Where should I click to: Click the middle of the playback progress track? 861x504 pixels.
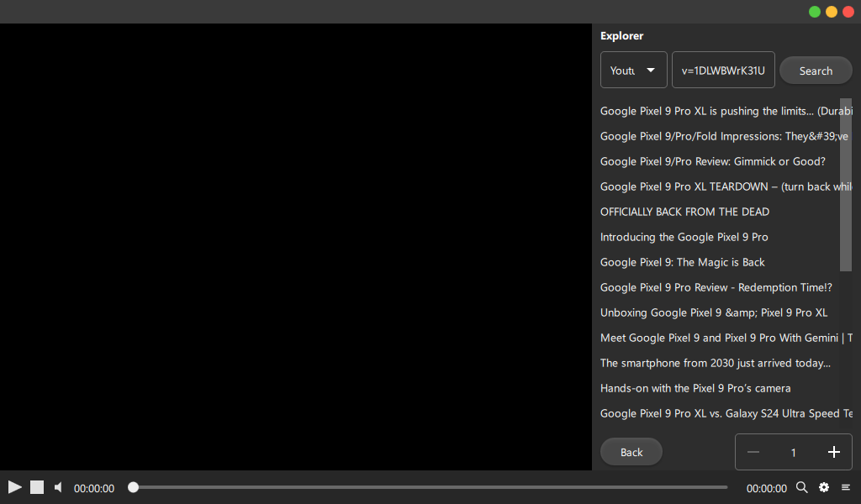pos(430,487)
